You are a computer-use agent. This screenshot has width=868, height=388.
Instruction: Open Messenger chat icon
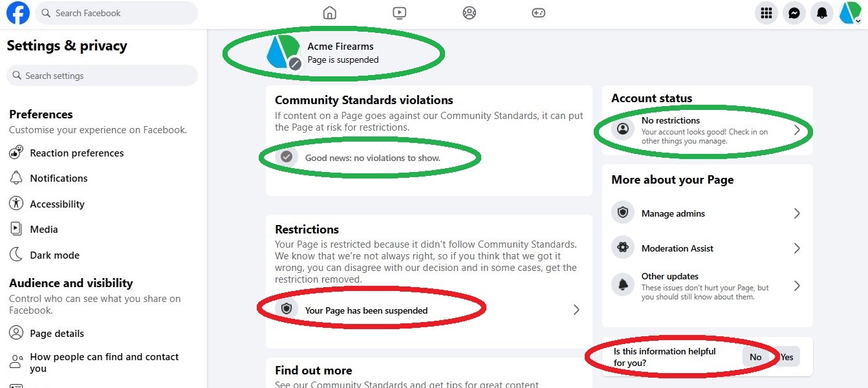[794, 13]
